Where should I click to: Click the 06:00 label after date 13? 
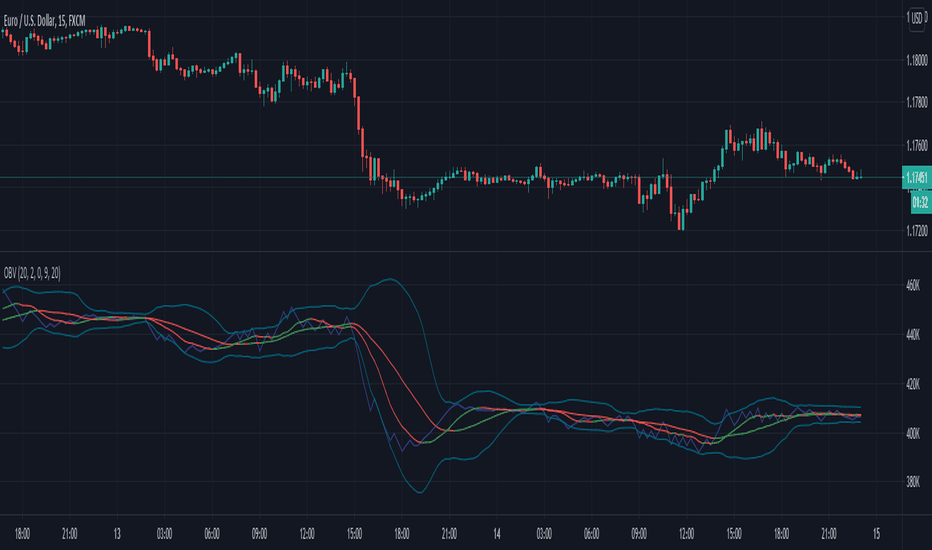click(212, 534)
